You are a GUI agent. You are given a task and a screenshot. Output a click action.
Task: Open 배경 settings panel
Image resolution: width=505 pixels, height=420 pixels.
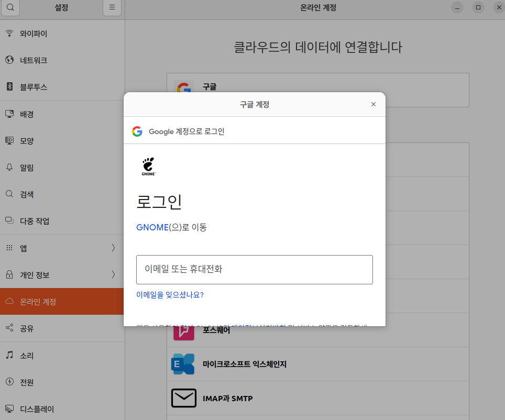pyautogui.click(x=62, y=114)
